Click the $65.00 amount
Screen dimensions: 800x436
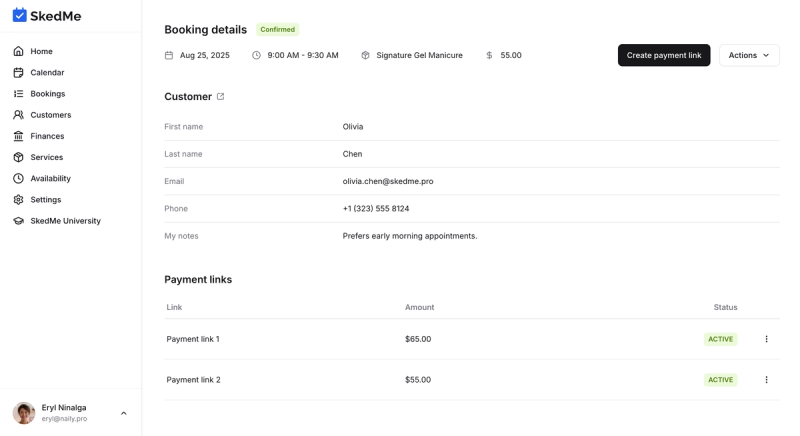418,339
